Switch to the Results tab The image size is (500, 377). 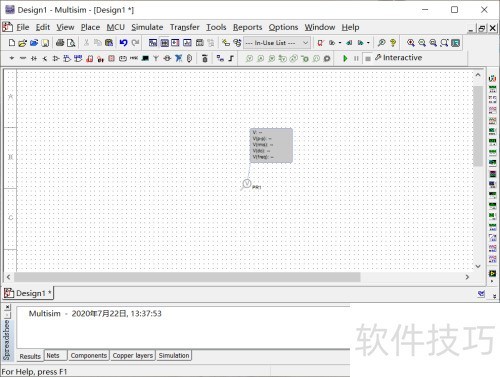[x=30, y=356]
